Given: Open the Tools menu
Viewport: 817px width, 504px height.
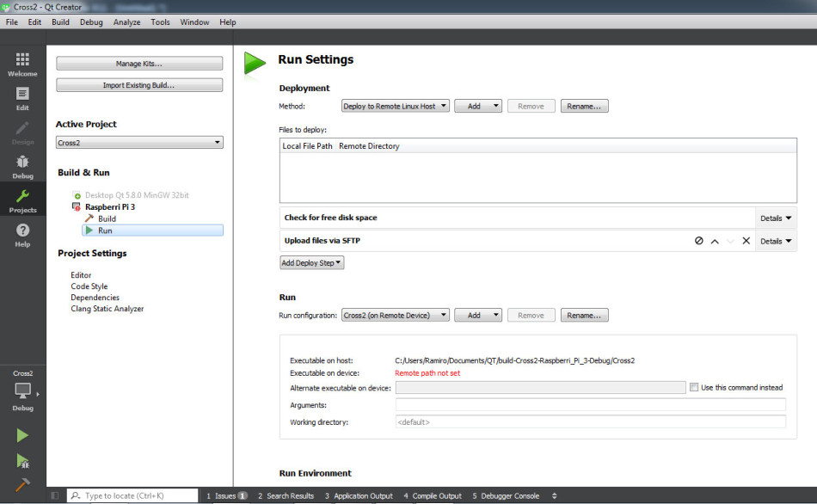Looking at the screenshot, I should (x=160, y=22).
